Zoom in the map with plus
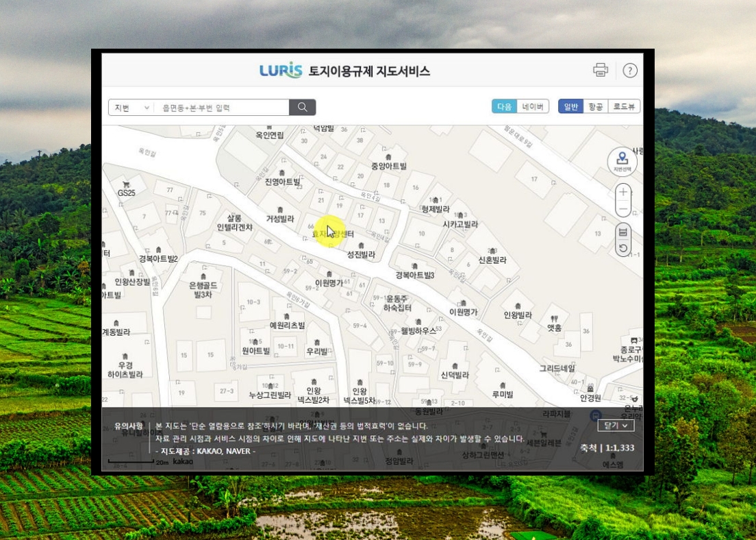756x540 pixels. pyautogui.click(x=623, y=192)
